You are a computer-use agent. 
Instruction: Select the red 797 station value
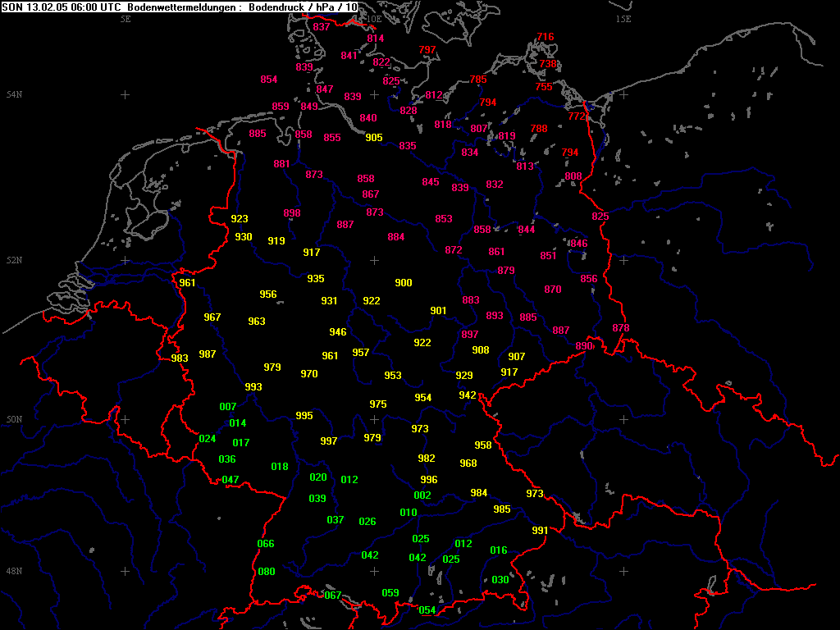[x=427, y=50]
